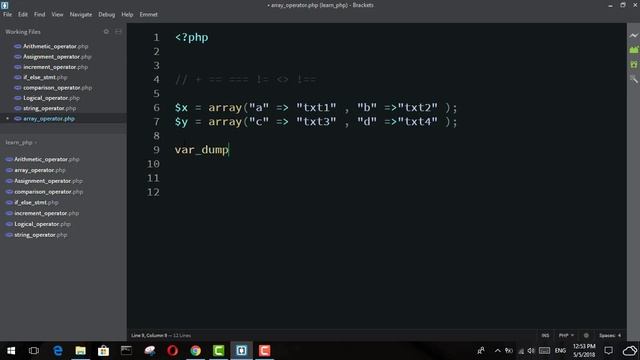Open the View menu
This screenshot has width=640, height=360.
(x=57, y=14)
